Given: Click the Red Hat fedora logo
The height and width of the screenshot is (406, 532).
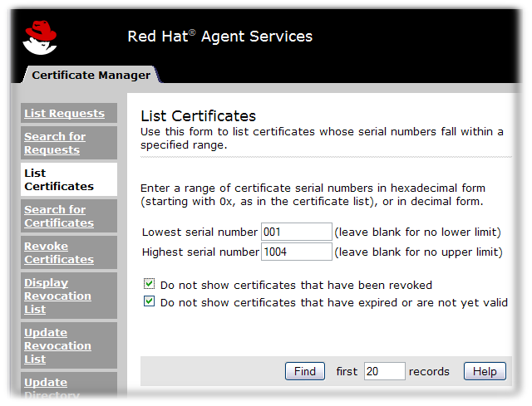Looking at the screenshot, I should click(x=40, y=37).
